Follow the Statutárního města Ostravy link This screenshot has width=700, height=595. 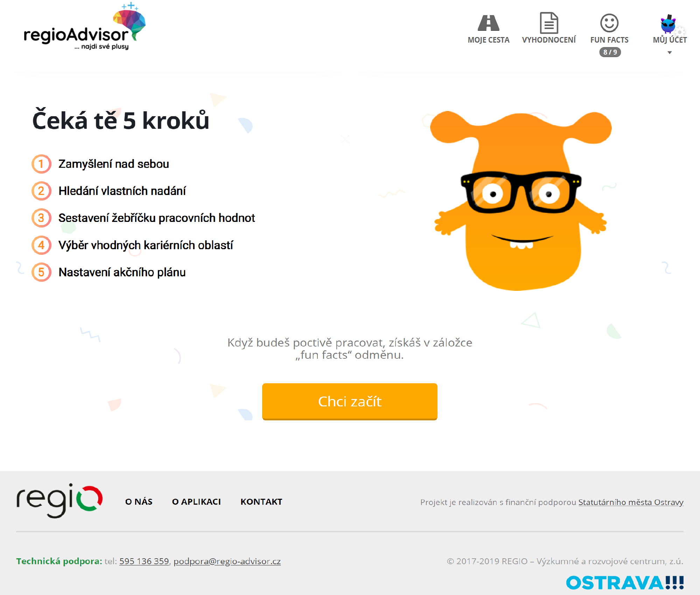click(631, 502)
